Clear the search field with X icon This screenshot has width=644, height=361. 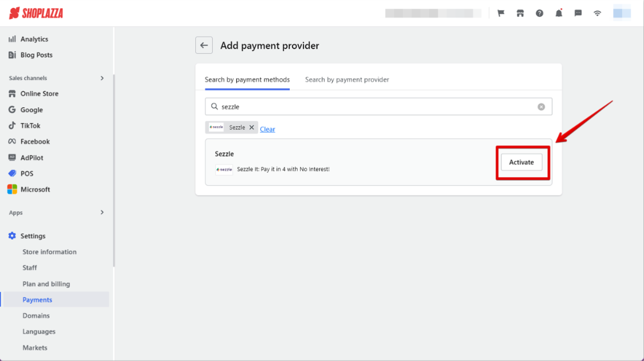(541, 107)
